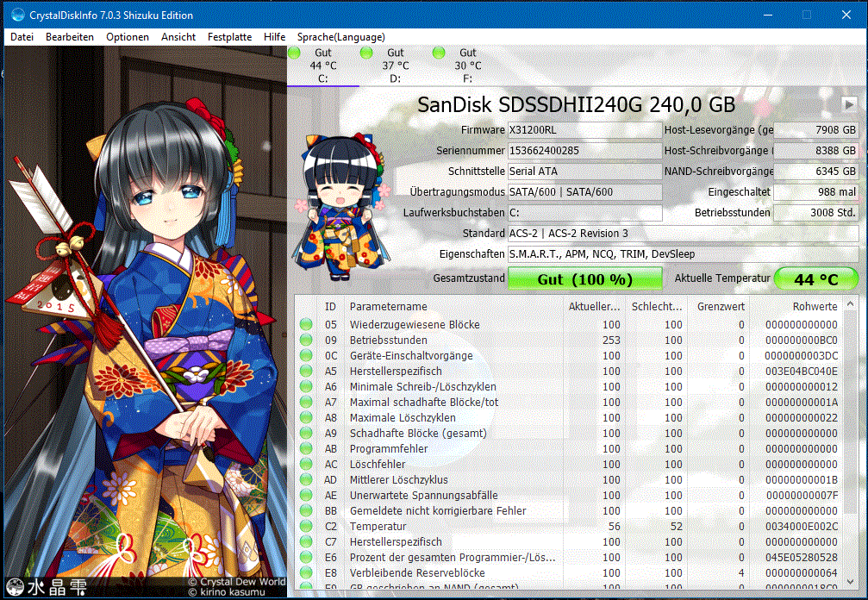The image size is (868, 600).
Task: Click the Rohwerte column header
Action: (796, 307)
